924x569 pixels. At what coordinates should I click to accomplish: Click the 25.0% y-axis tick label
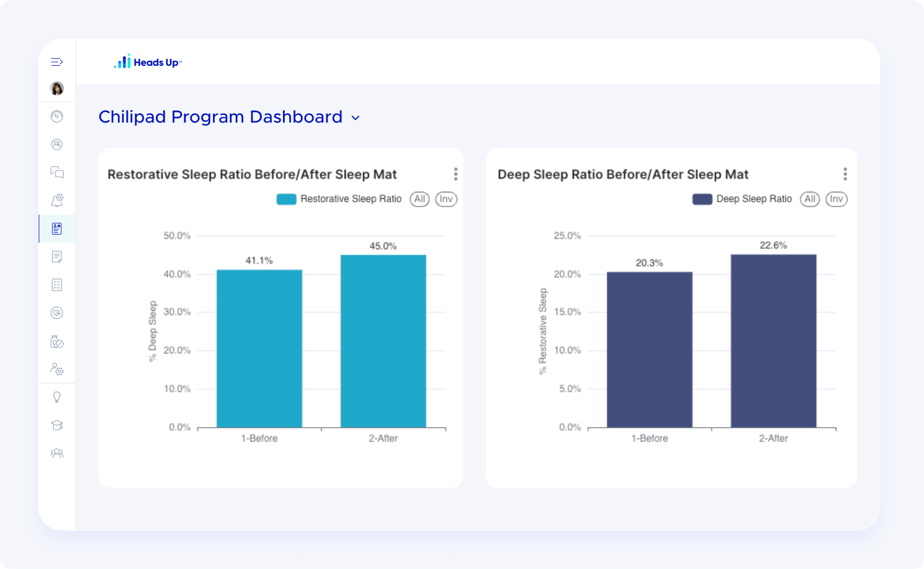click(568, 236)
